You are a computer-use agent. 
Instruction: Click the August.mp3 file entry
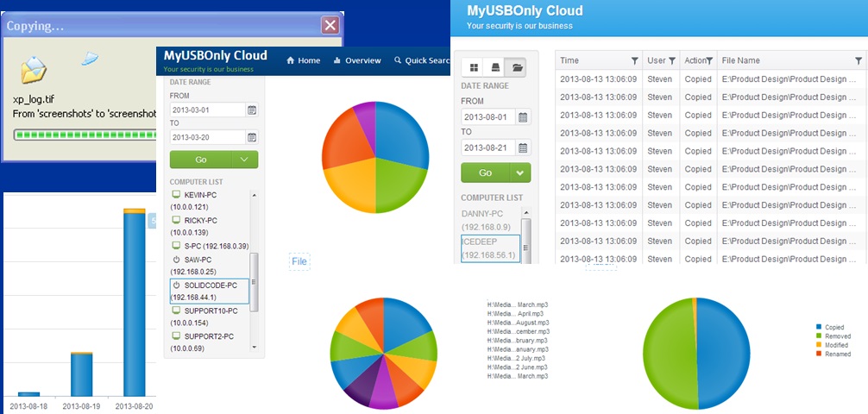click(x=518, y=322)
